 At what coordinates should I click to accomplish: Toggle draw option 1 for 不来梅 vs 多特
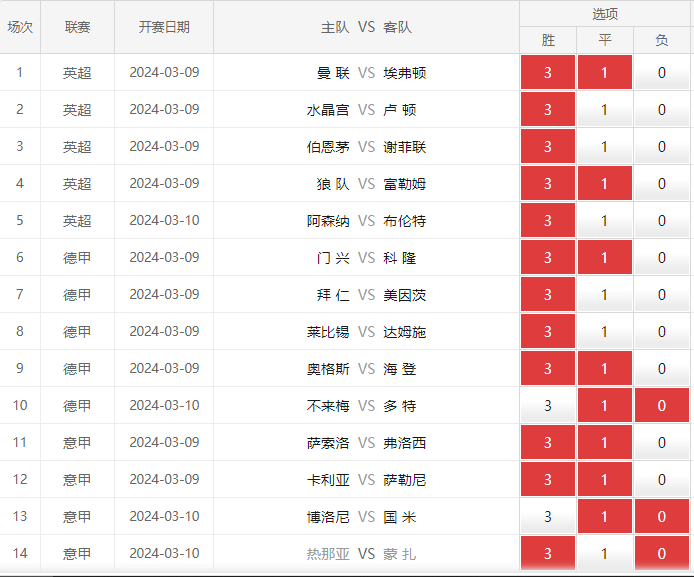[605, 405]
